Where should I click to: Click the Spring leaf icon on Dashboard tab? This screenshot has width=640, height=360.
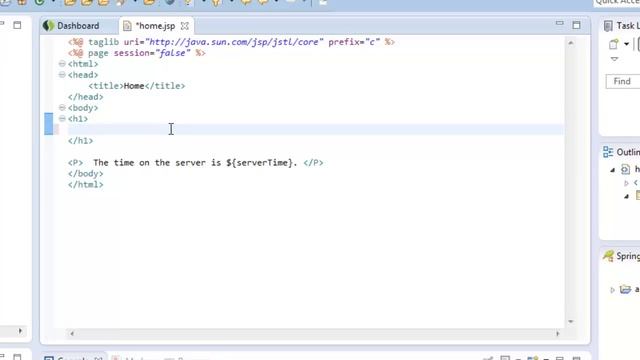(x=49, y=26)
